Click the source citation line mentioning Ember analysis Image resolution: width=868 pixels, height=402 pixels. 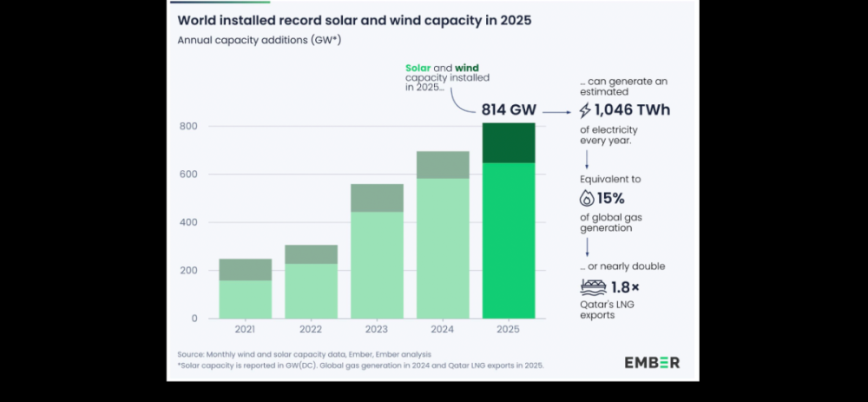click(x=304, y=354)
